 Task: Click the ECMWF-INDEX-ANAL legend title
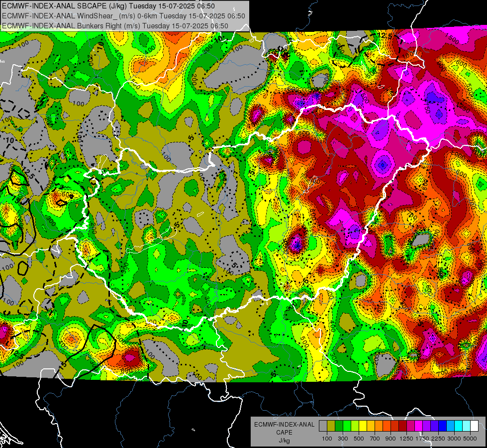pyautogui.click(x=284, y=425)
